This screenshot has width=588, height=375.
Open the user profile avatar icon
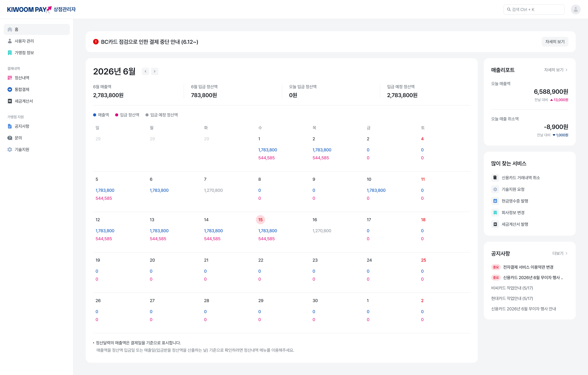point(576,9)
